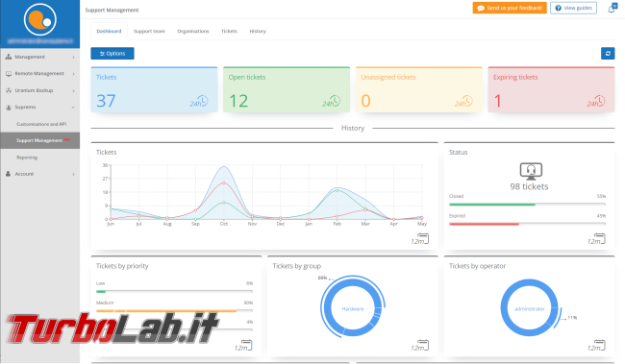Click the refresh dashboard icon button
Image resolution: width=625 pixels, height=364 pixels.
(x=608, y=54)
